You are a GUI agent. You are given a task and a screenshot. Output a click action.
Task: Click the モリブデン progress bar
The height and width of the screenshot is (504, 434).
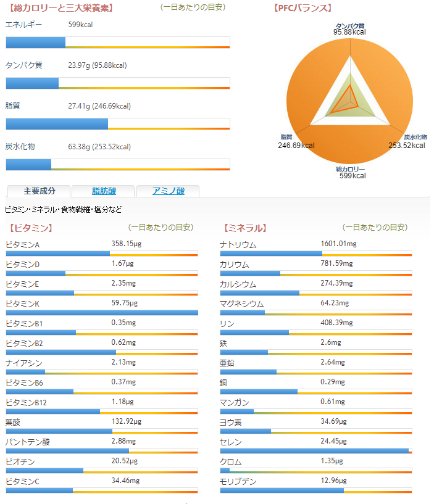click(315, 490)
